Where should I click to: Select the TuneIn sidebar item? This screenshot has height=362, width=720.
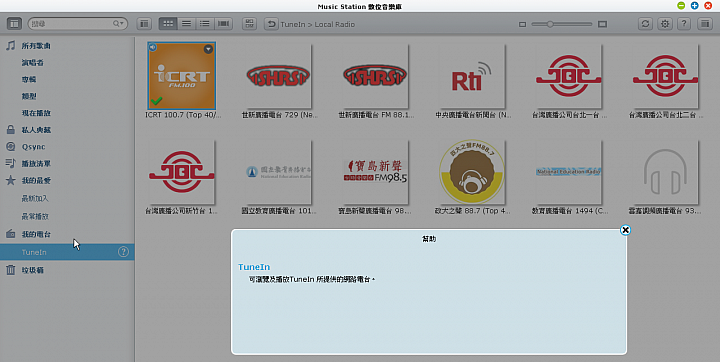point(67,252)
